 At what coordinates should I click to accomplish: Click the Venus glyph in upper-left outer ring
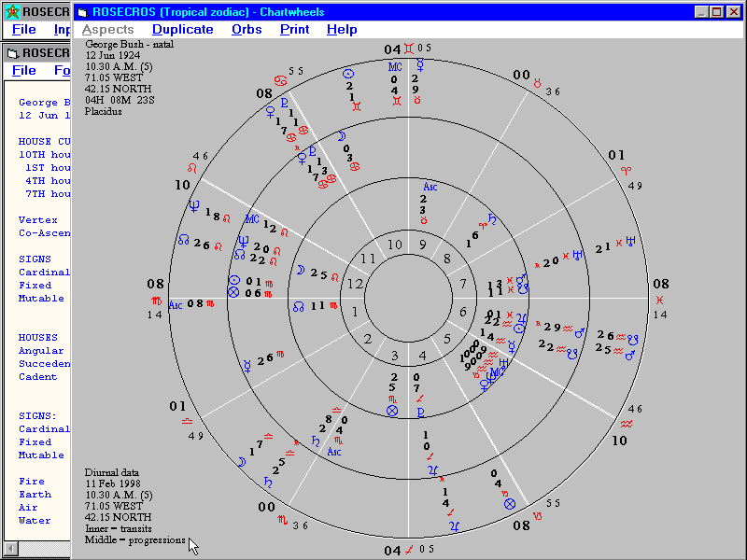pyautogui.click(x=271, y=108)
